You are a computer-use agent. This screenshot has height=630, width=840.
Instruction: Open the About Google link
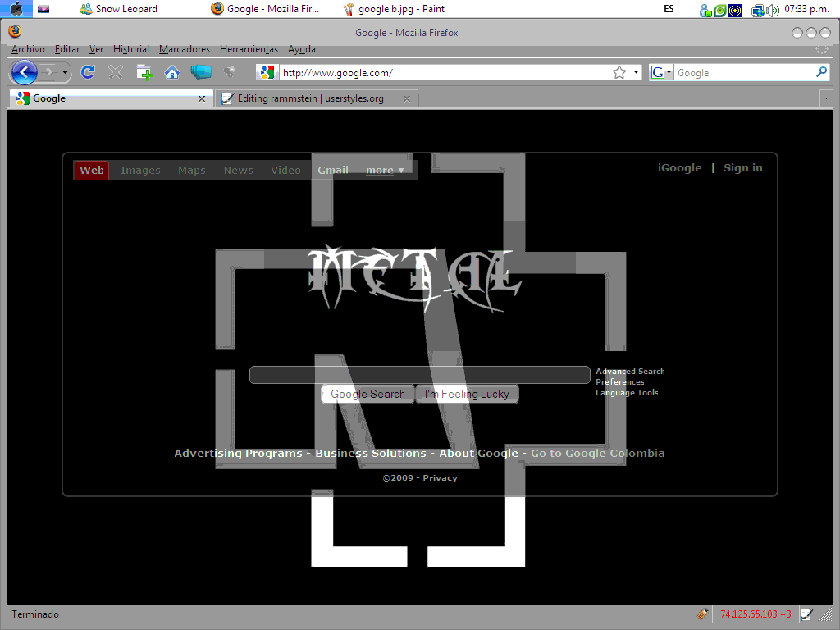coord(478,453)
